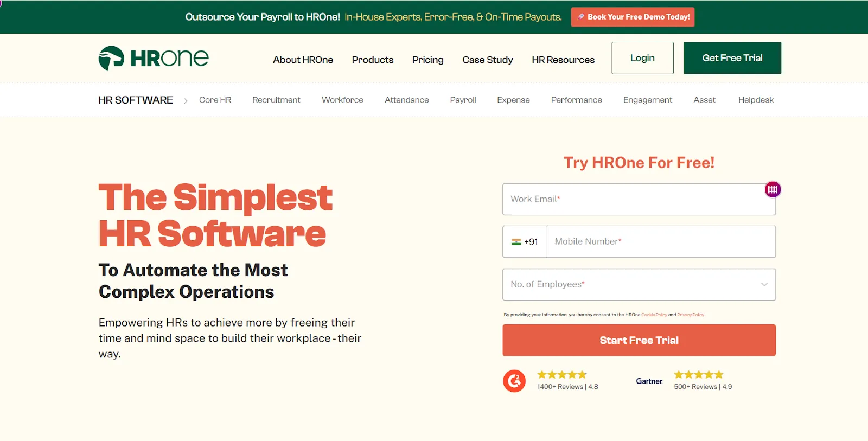
Task: Click the chevron arrow next to HR SOFTWARE
Action: 186,100
